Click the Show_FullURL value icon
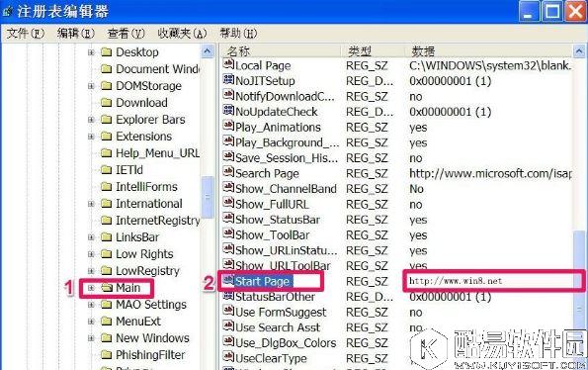The image size is (588, 370). coord(228,203)
